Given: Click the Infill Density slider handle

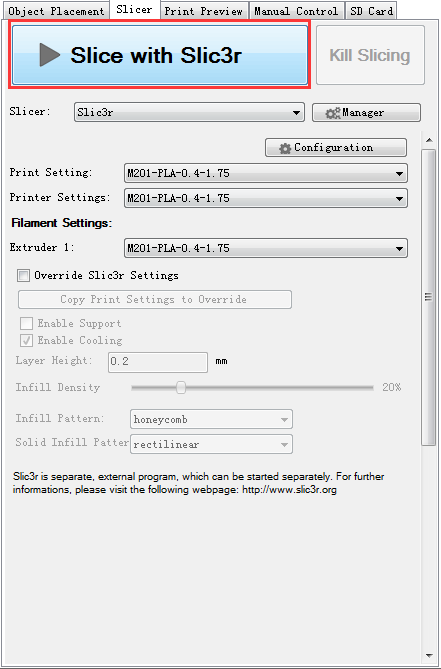Looking at the screenshot, I should tap(181, 387).
